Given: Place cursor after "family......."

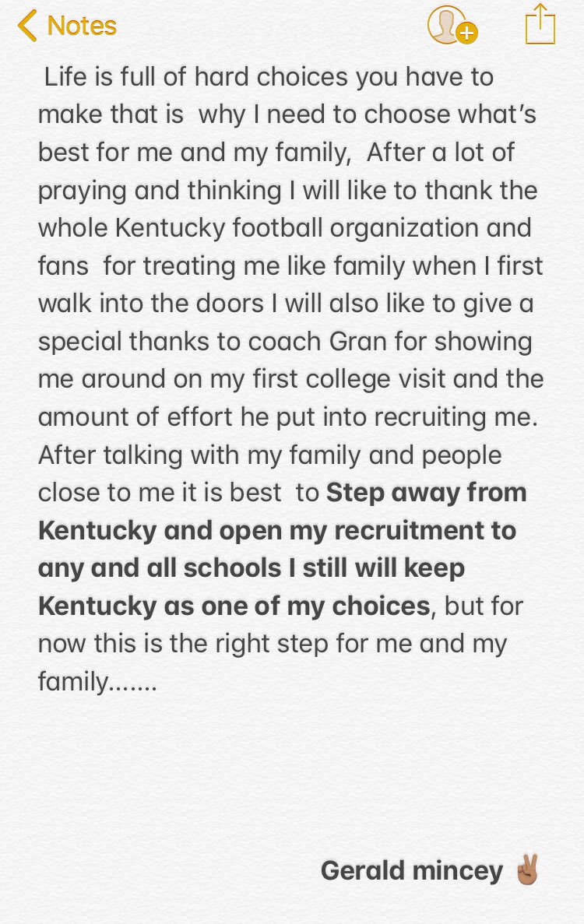Looking at the screenshot, I should pyautogui.click(x=158, y=682).
